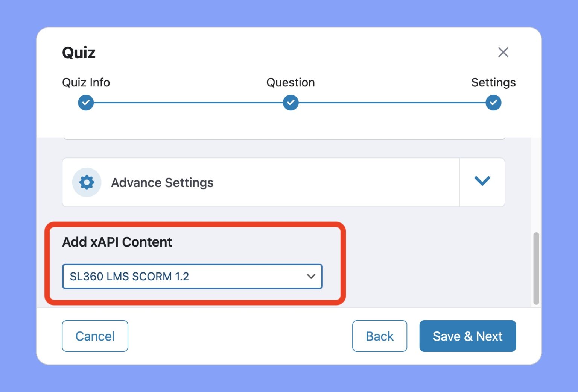
Task: Click the gear inside the circular badge
Action: [86, 182]
